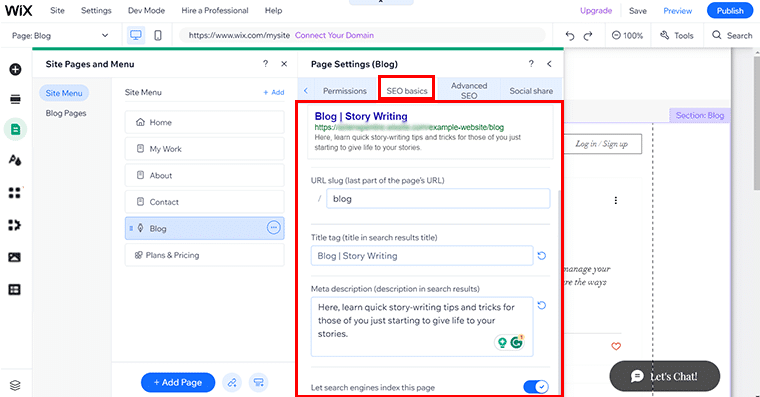Click Save in the top bar
760x397 pixels.
point(638,11)
